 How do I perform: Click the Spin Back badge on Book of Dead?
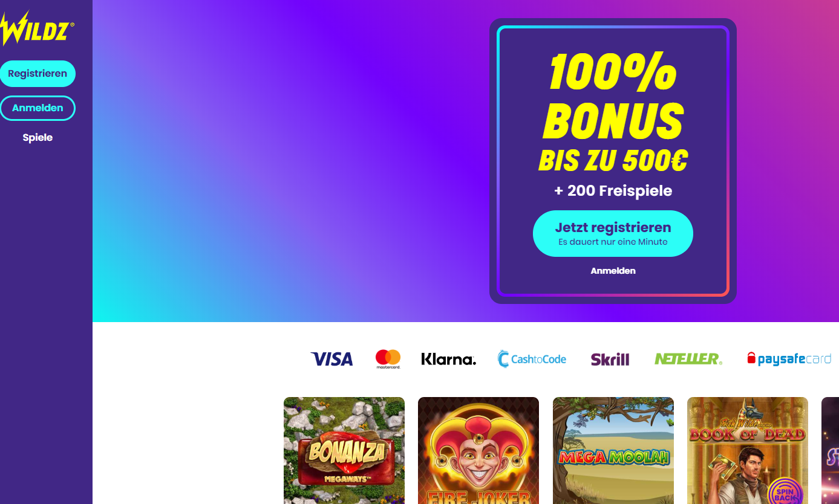(785, 490)
